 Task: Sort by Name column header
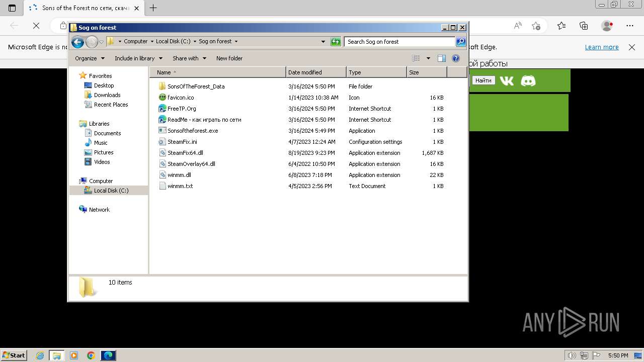tap(217, 72)
